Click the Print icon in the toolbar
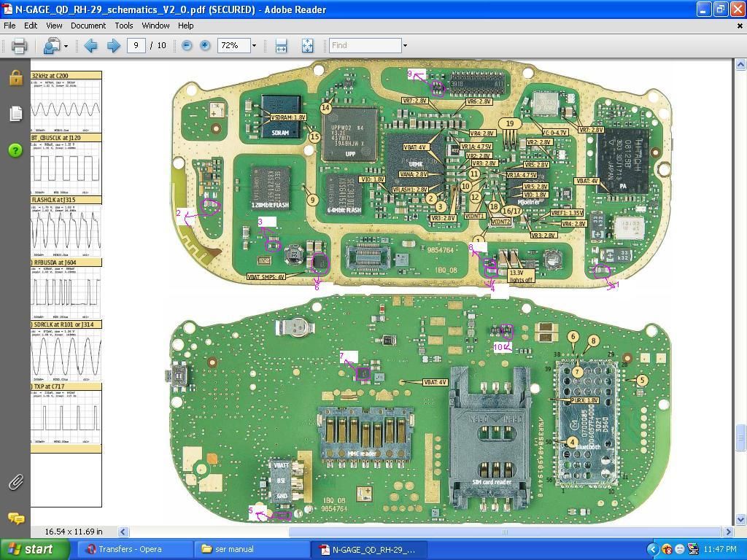Screen dimensions: 747x560 [19, 46]
